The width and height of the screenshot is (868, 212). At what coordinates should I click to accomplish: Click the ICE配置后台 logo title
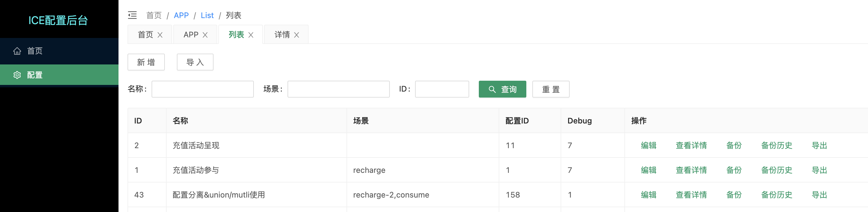click(x=58, y=20)
